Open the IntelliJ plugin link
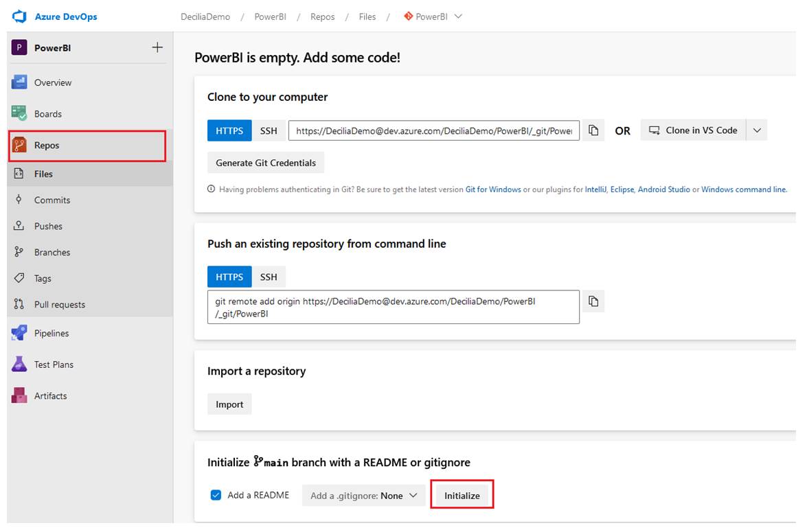807x532 pixels. 595,189
